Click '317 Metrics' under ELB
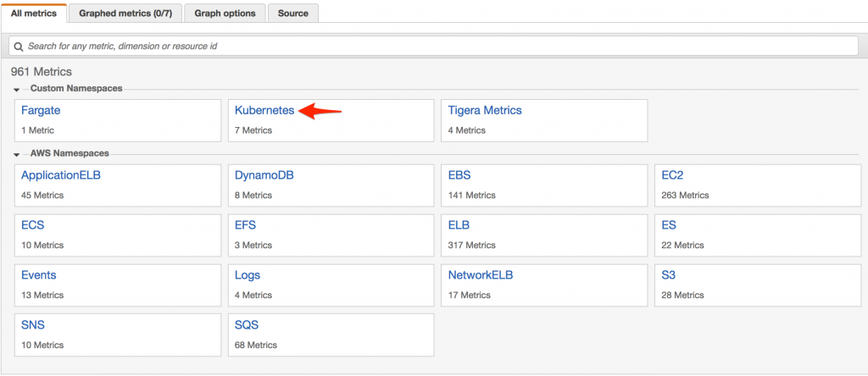This screenshot has width=868, height=376. click(471, 245)
